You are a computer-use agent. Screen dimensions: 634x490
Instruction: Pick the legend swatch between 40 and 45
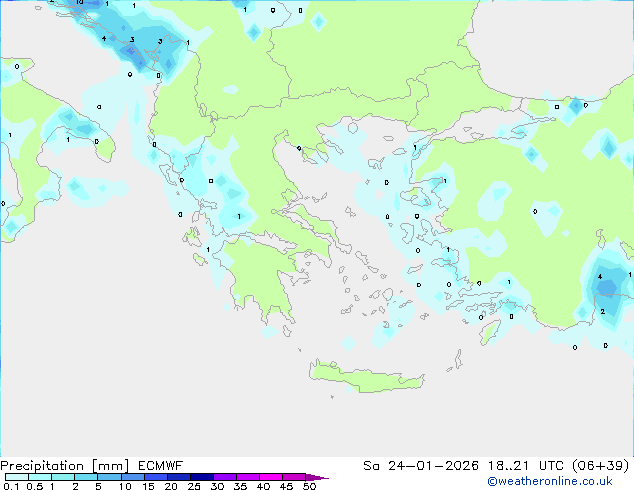click(x=271, y=477)
